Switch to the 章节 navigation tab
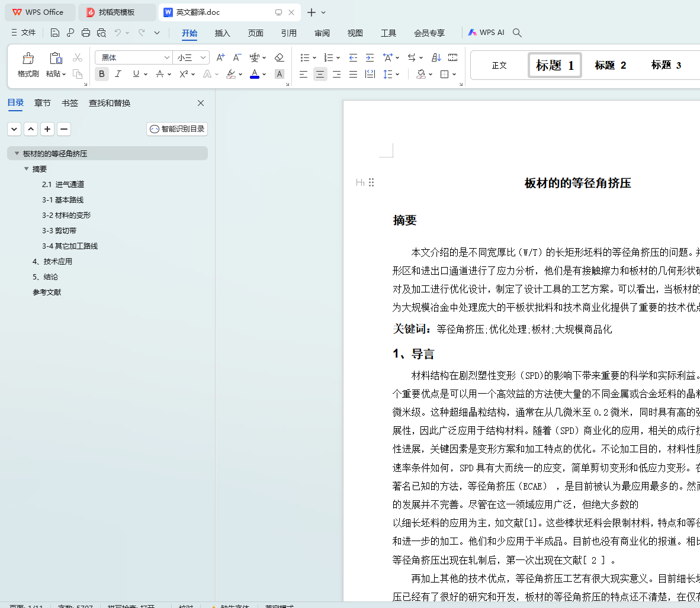 click(43, 103)
